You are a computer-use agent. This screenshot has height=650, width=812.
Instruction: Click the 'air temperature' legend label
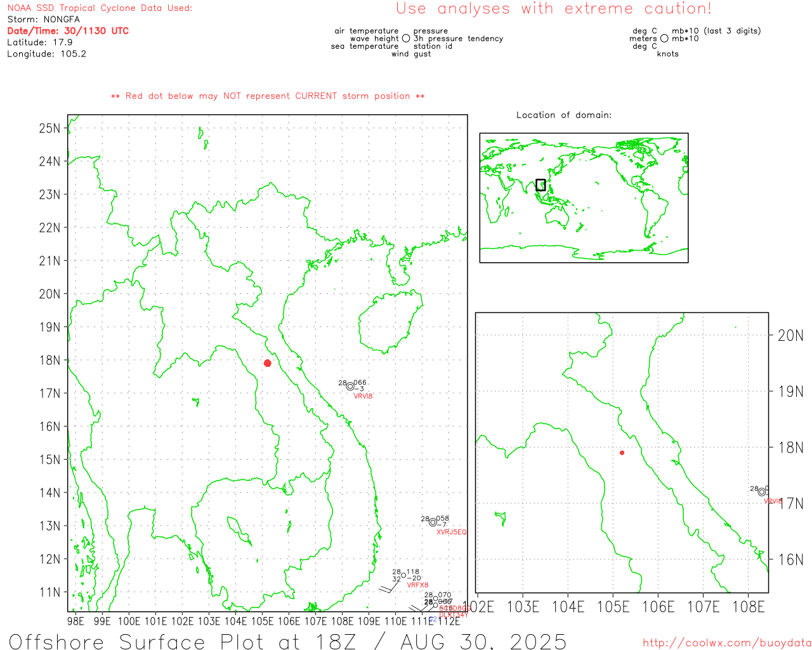(x=367, y=31)
